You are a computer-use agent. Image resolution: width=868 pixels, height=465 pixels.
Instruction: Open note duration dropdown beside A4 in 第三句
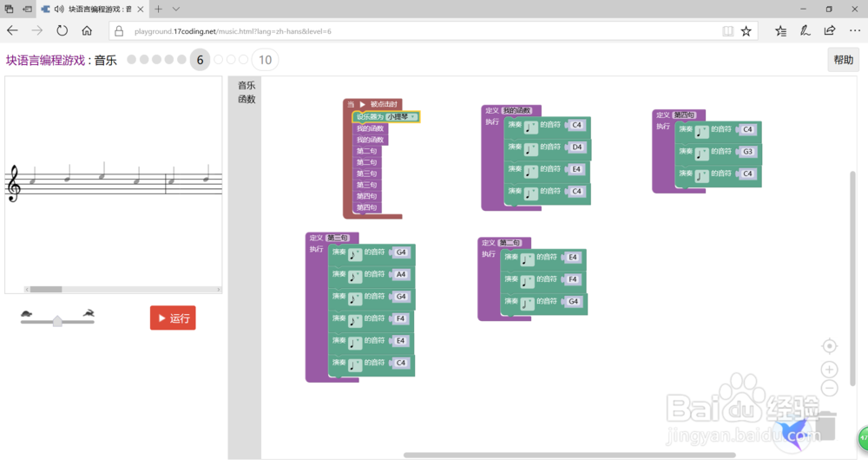coord(355,276)
